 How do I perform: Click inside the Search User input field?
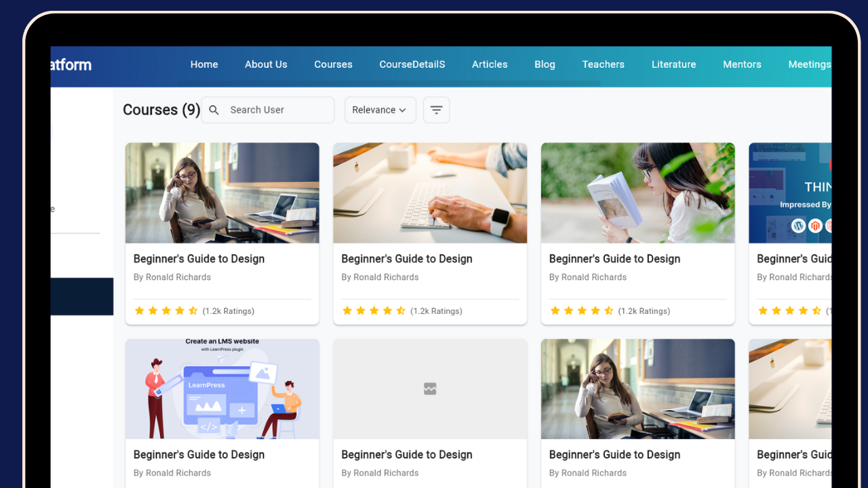tap(271, 109)
